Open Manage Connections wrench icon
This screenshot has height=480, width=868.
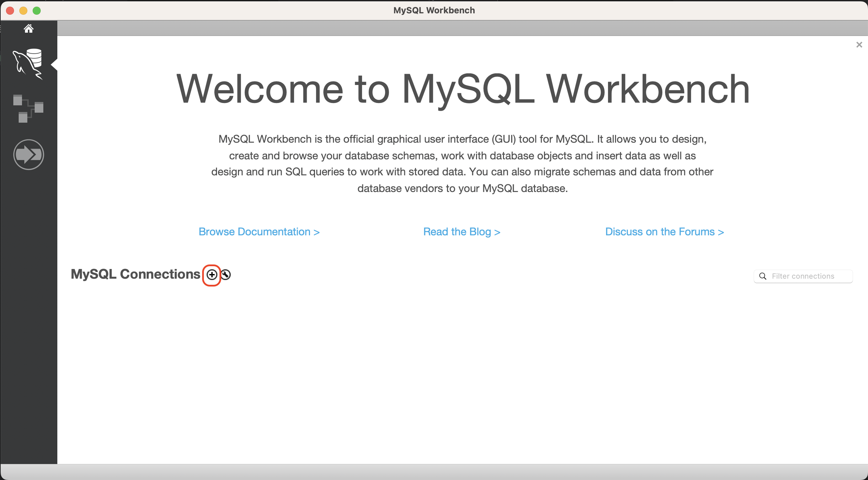pos(226,275)
